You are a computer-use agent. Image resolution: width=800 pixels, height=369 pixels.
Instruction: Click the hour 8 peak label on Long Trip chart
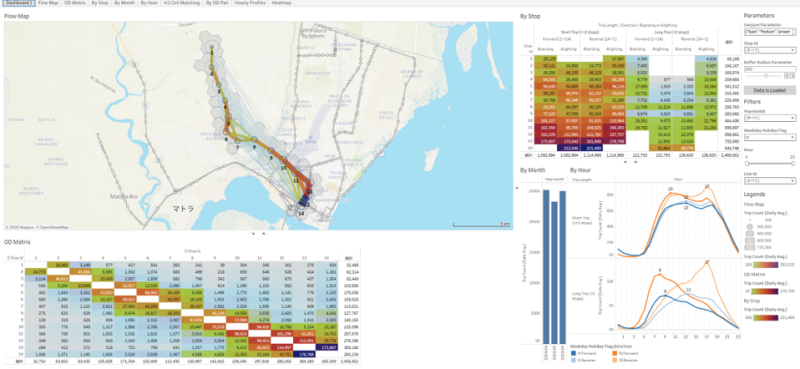pos(660,270)
